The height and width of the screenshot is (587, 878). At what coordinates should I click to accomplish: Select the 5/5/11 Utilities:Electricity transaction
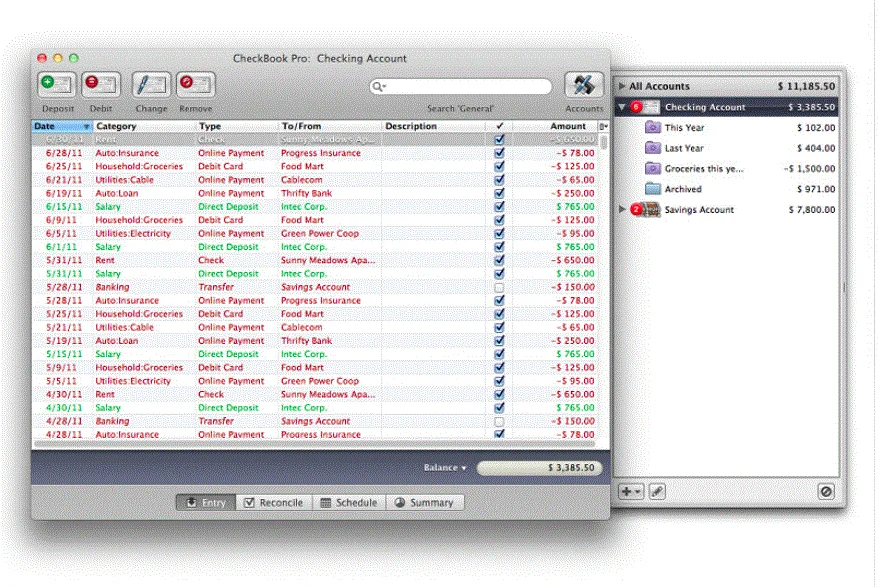[x=315, y=381]
